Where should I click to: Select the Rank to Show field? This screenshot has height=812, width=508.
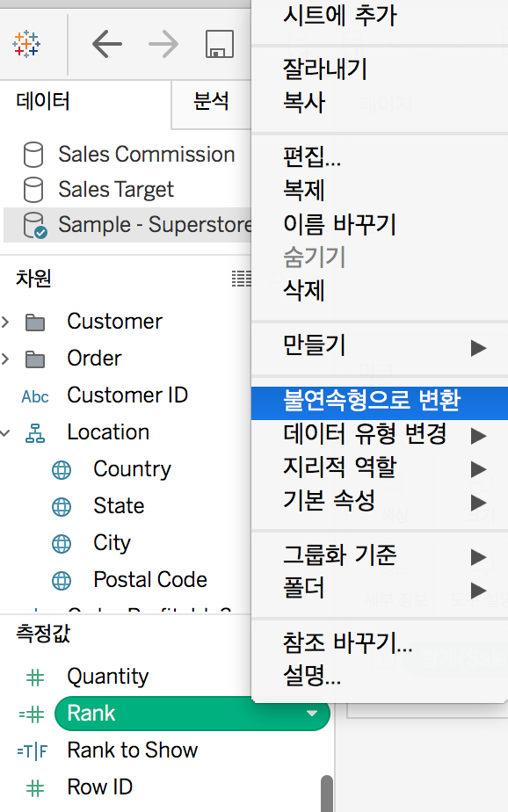tap(133, 750)
